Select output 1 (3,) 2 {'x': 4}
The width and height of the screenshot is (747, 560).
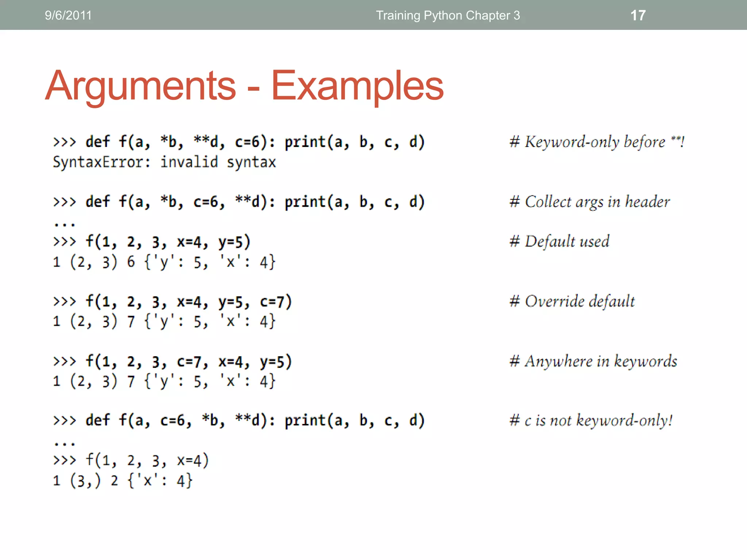pyautogui.click(x=123, y=481)
